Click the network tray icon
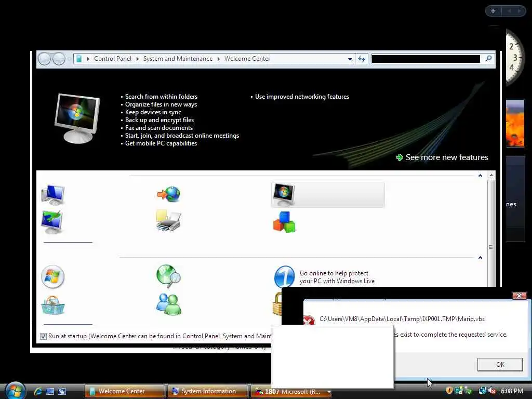Viewport: 532px width, 399px height. pyautogui.click(x=482, y=391)
